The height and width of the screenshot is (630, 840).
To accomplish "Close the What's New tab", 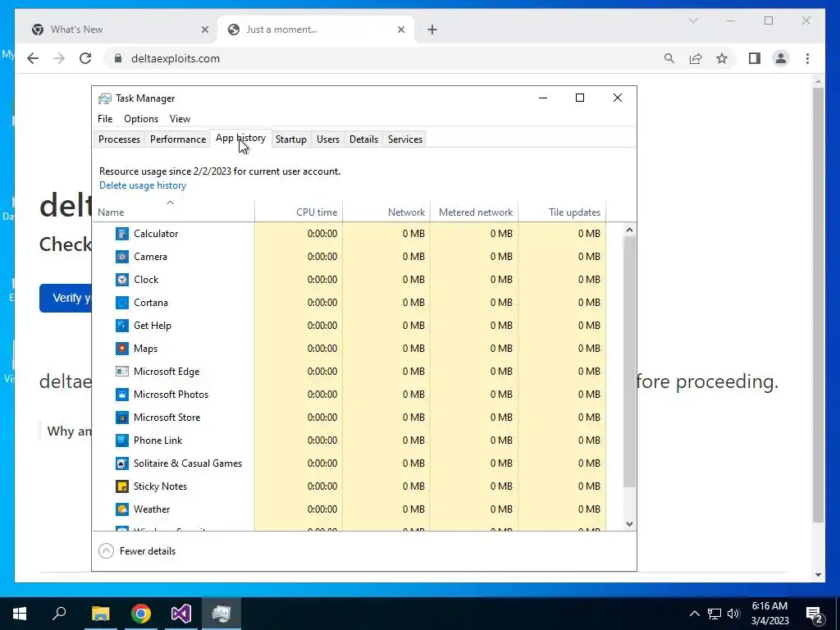I will 204,30.
